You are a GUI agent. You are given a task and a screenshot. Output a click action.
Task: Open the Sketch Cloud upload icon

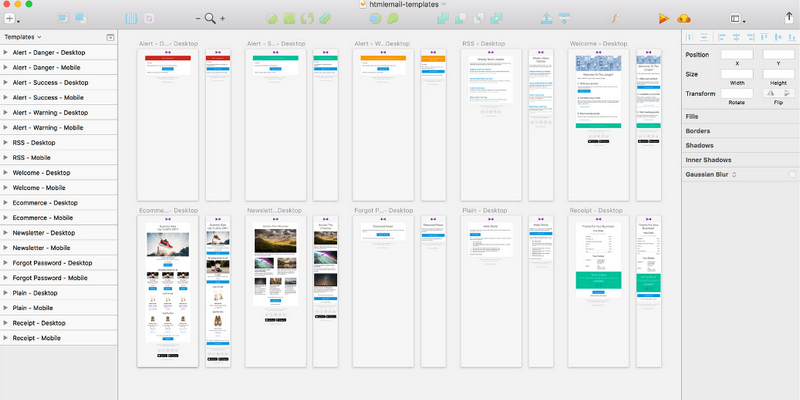point(684,18)
